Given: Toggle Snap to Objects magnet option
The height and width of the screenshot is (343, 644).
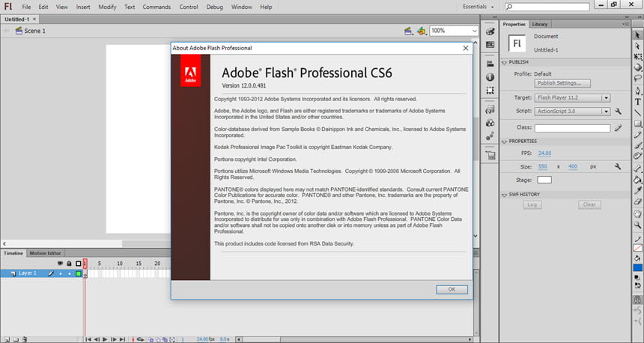Looking at the screenshot, I should tap(638, 300).
